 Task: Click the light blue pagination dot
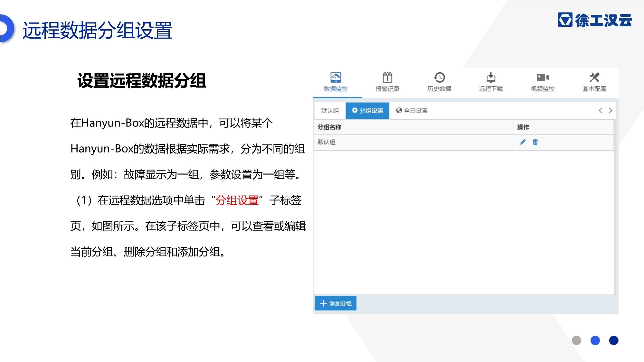pos(595,340)
